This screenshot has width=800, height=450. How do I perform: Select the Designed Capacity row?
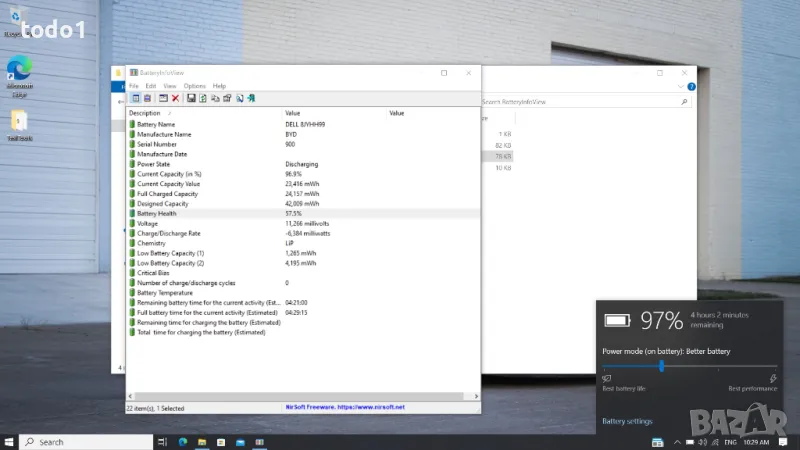tap(165, 203)
